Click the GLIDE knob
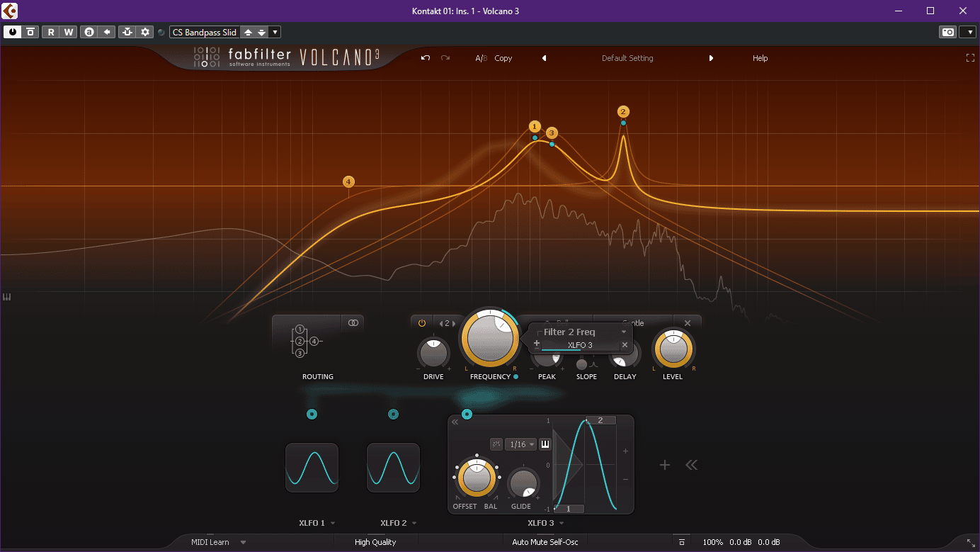Screen dimensions: 980x552 pyautogui.click(x=523, y=484)
